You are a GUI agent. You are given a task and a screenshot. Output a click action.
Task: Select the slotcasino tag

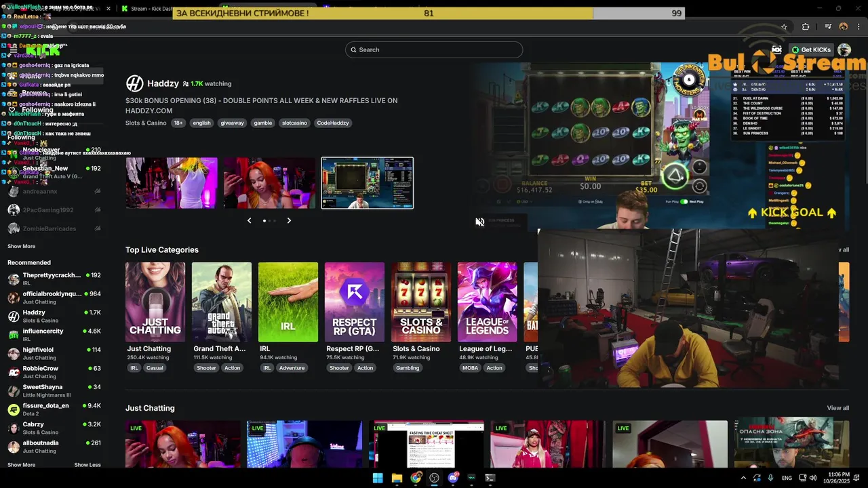pyautogui.click(x=294, y=123)
